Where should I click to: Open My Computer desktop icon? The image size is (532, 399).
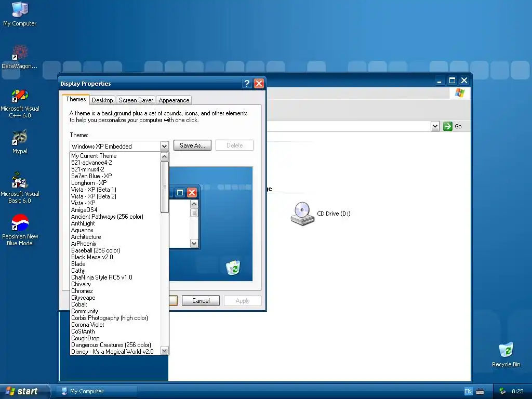point(20,14)
